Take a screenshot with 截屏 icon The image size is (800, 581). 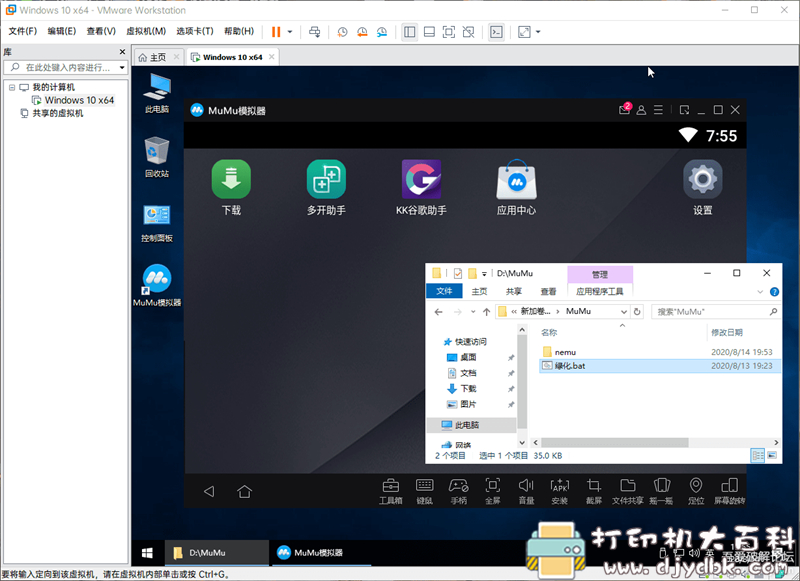click(x=594, y=491)
